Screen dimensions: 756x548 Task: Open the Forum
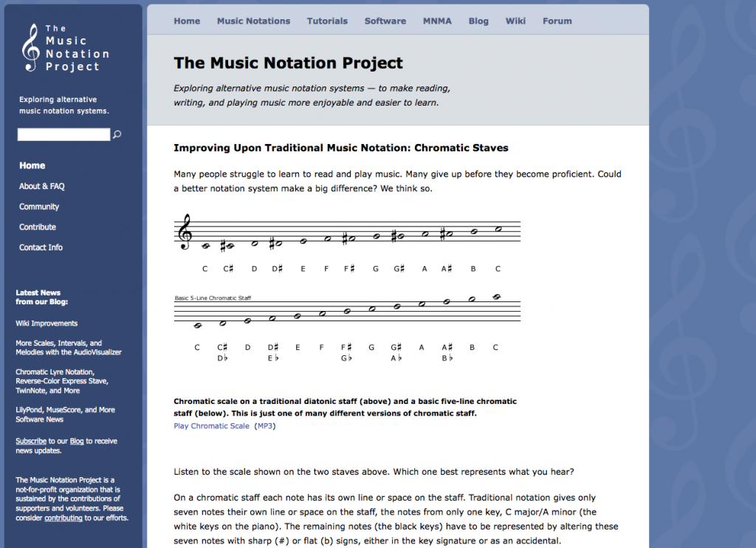tap(557, 21)
